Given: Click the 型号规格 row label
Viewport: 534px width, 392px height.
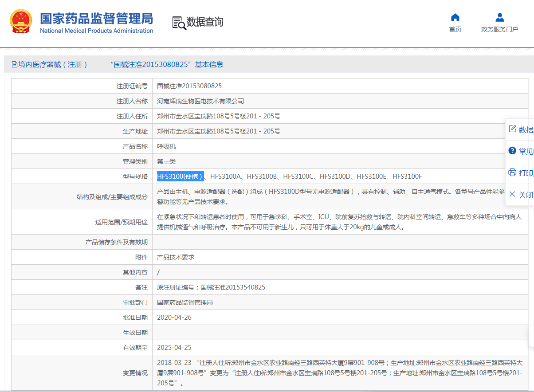Looking at the screenshot, I should [x=135, y=176].
